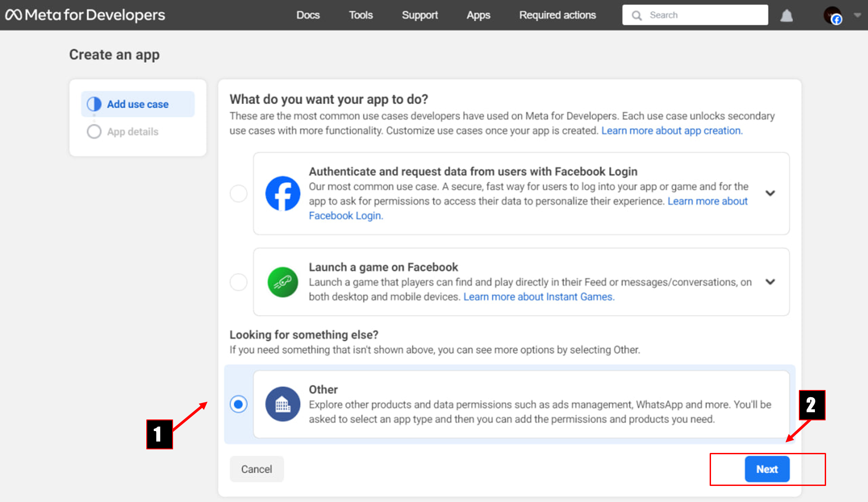This screenshot has width=868, height=502.
Task: Open Learn more about Instant Games link
Action: [x=538, y=297]
